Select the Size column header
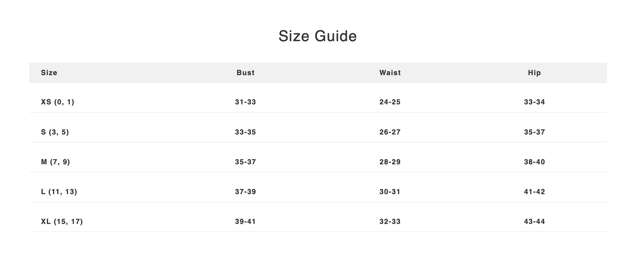644x260 pixels. (x=49, y=73)
